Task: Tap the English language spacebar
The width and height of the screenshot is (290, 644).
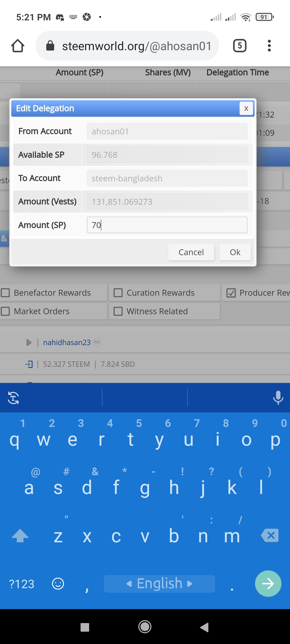Action: tap(160, 584)
